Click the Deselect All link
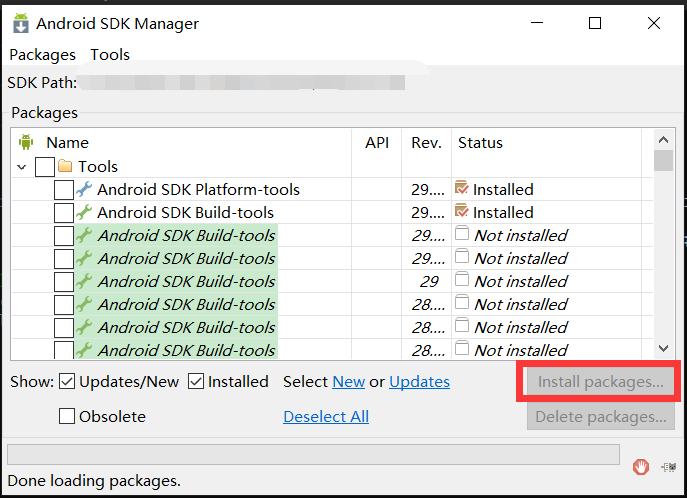Viewport: 687px width, 498px height. (x=326, y=416)
